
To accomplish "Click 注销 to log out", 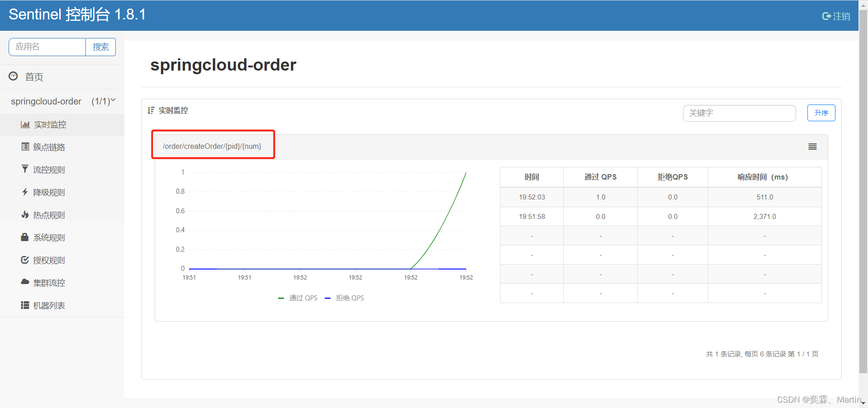I will pos(836,16).
